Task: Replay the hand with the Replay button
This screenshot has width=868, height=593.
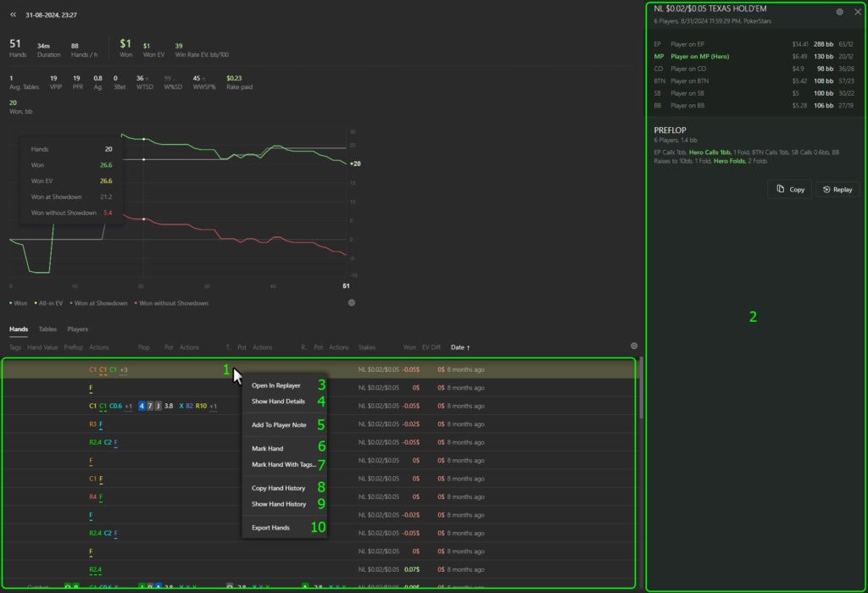Action: point(837,190)
